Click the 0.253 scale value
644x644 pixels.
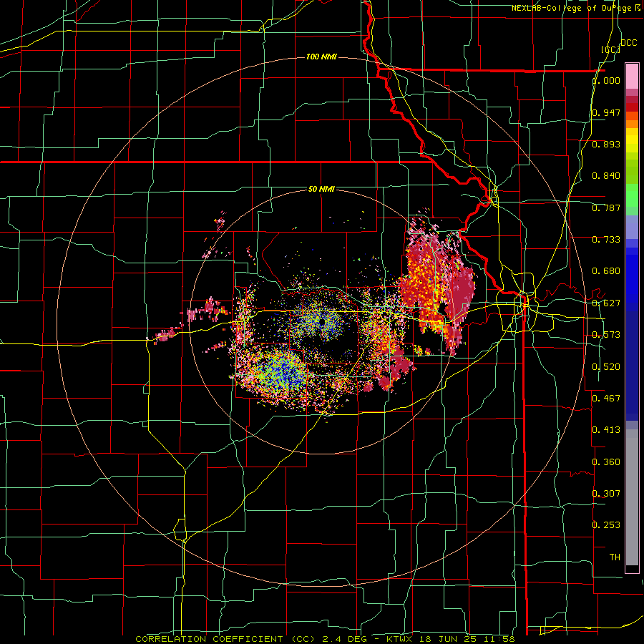pos(606,525)
